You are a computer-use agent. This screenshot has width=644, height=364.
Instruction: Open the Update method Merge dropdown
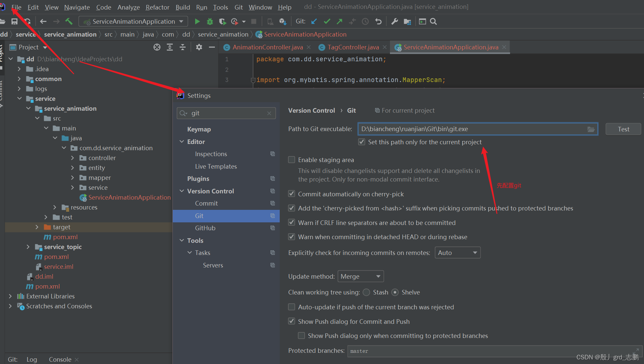(361, 276)
